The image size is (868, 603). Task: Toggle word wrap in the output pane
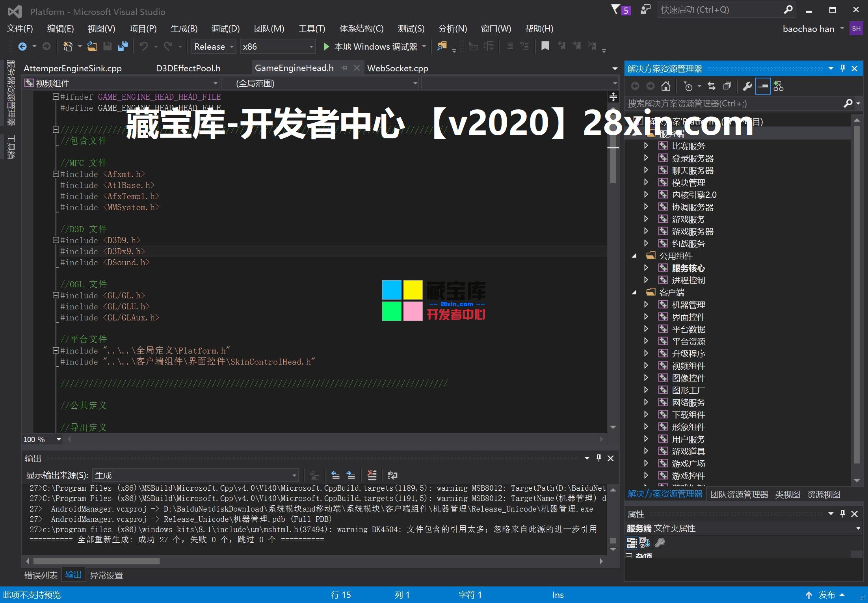[x=392, y=475]
